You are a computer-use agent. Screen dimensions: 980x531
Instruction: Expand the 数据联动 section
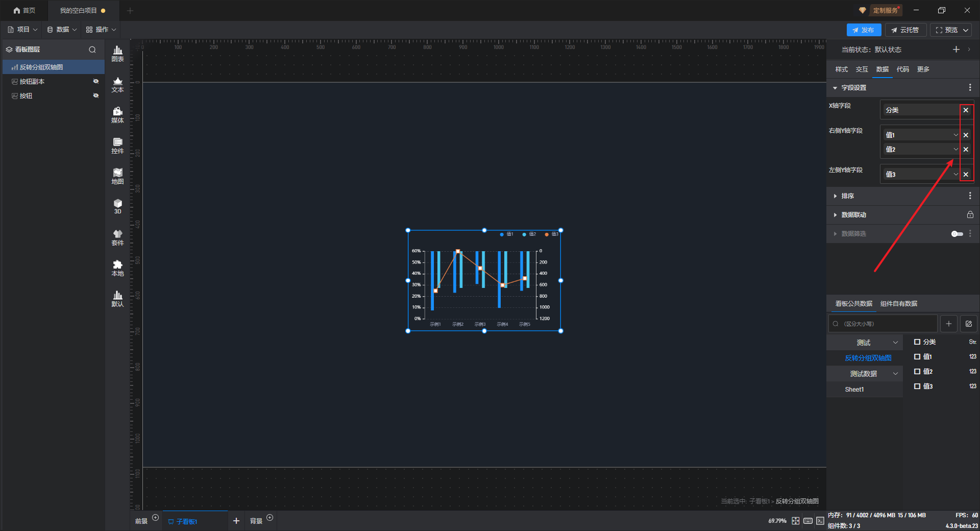point(835,215)
